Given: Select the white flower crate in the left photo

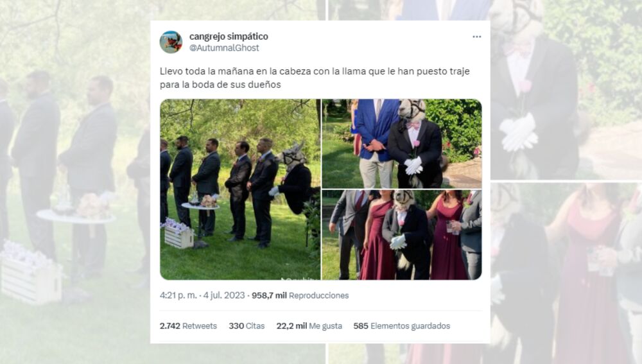Looking at the screenshot, I should 178,234.
